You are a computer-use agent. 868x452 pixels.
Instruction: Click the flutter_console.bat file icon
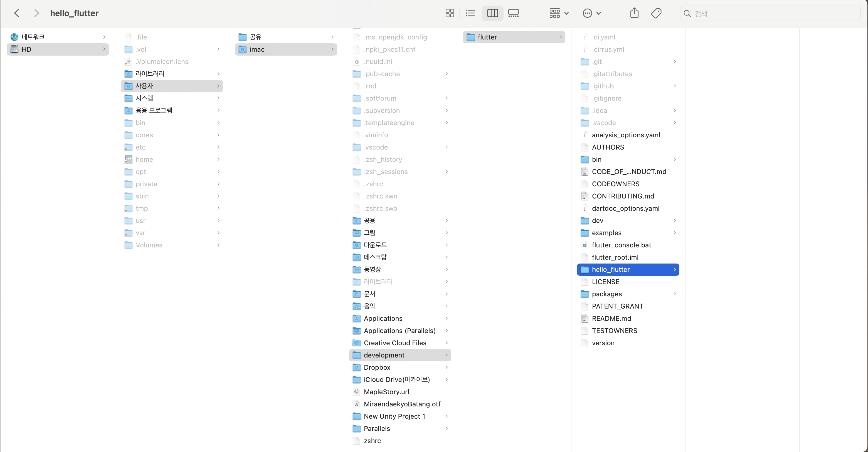pos(585,245)
